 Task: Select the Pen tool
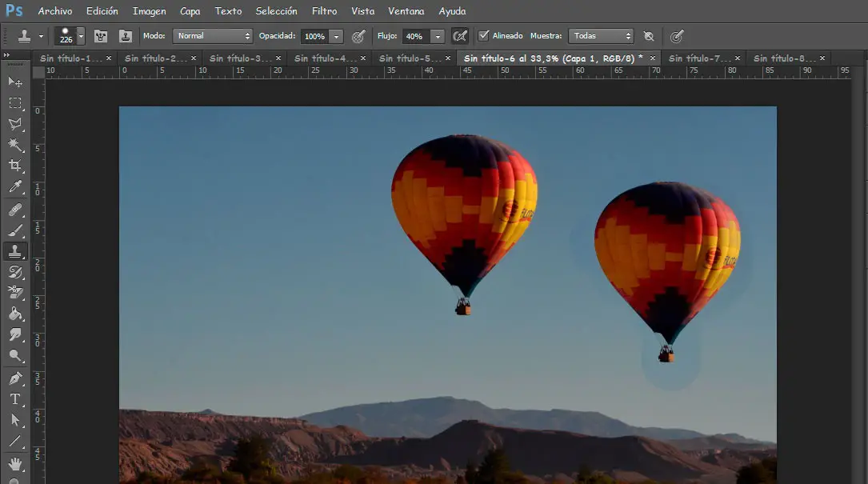coord(15,378)
